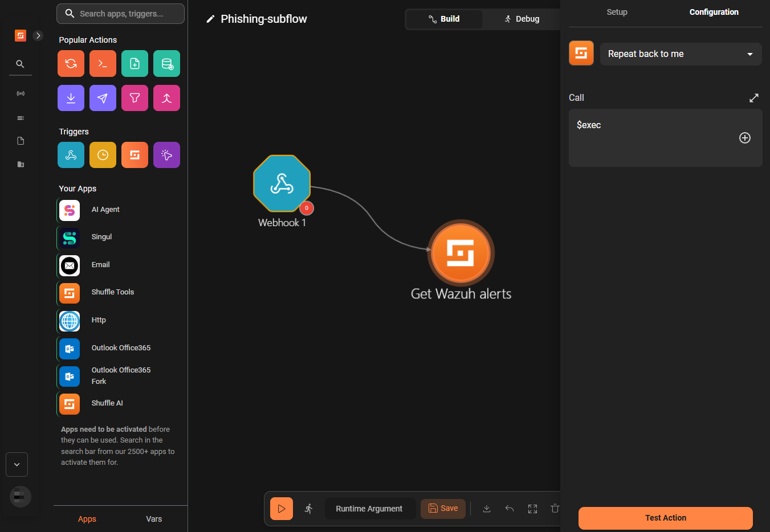Switch to Debug mode

pos(521,18)
